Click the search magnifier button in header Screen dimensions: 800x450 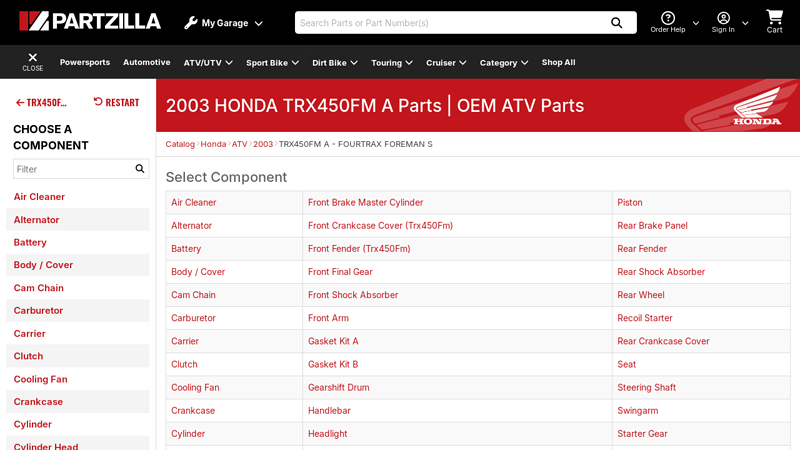(616, 23)
